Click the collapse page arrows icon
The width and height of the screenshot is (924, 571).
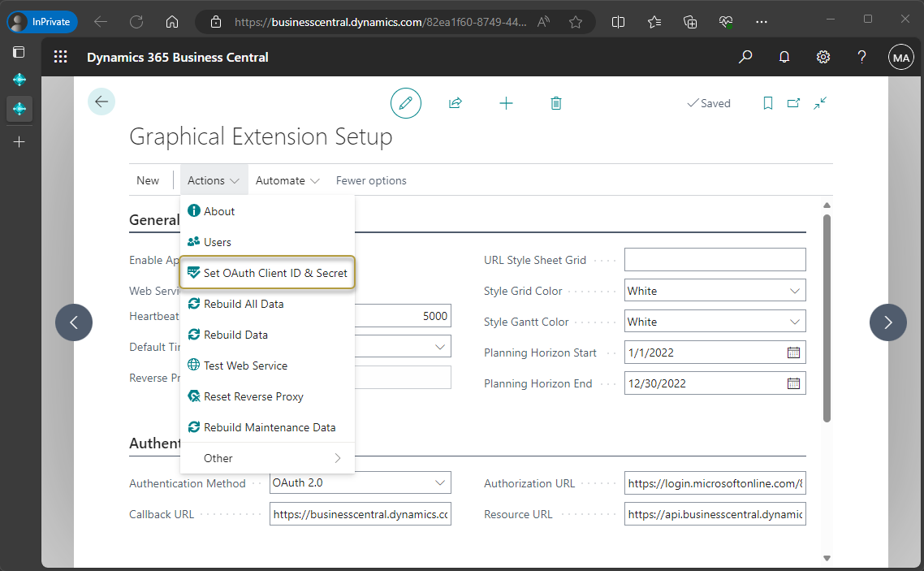820,103
